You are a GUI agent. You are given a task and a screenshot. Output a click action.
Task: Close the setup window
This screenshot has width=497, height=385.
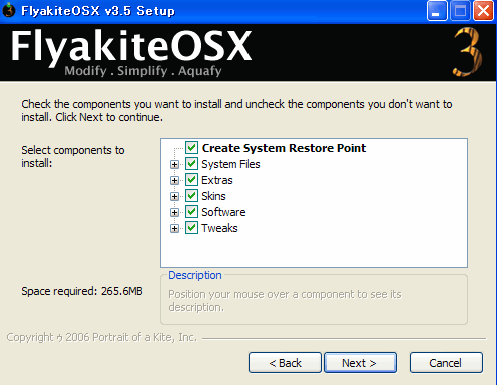click(x=483, y=11)
